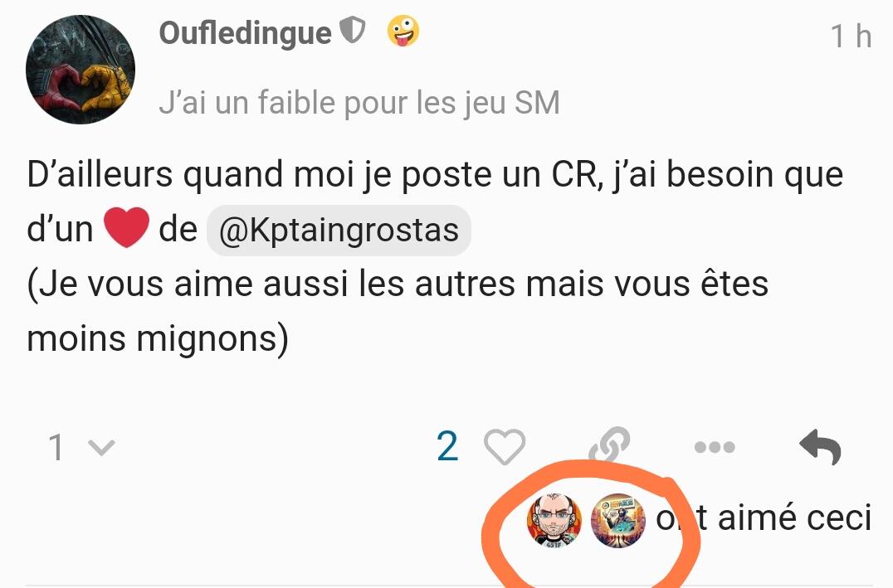
Task: Reply using the curved arrow icon
Action: 820,447
